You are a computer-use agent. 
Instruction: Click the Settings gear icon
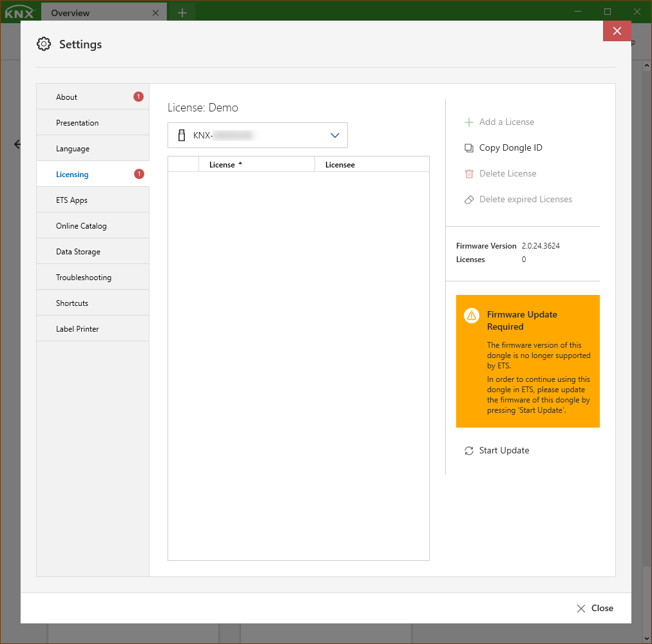(44, 44)
